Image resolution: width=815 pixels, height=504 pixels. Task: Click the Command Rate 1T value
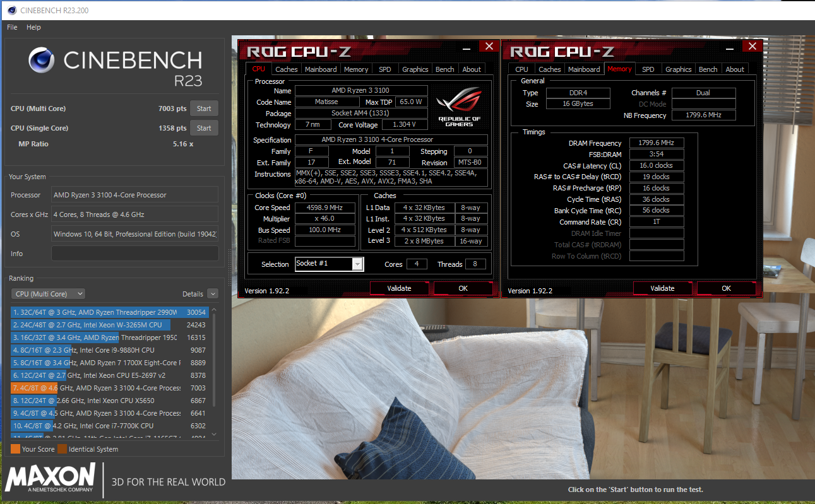coord(657,222)
